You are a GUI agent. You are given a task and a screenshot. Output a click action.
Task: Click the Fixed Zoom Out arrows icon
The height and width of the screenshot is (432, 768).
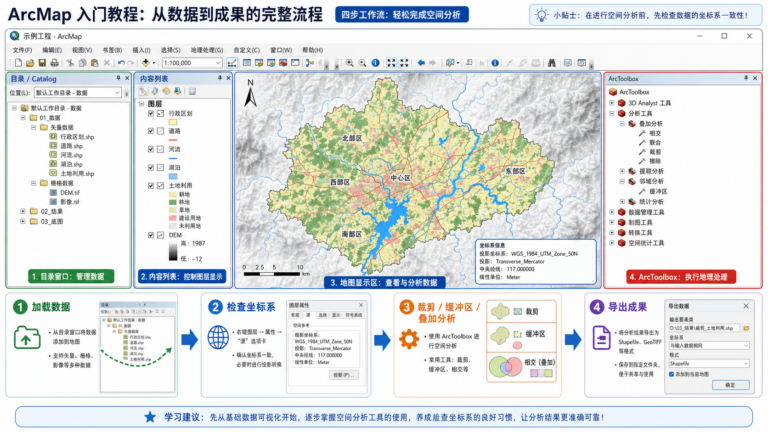tap(404, 63)
